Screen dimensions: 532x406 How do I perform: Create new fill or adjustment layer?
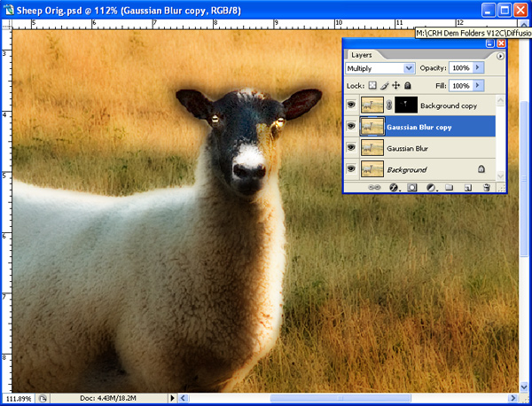[431, 187]
